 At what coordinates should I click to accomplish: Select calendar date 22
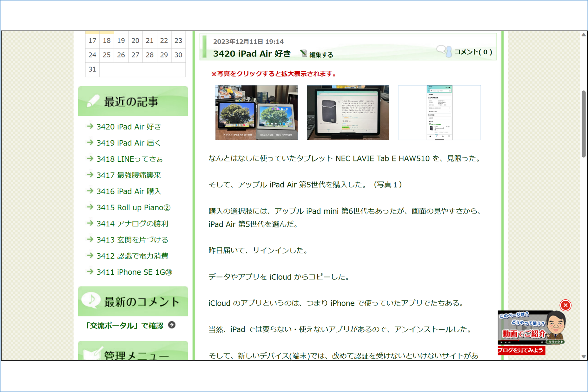point(164,41)
